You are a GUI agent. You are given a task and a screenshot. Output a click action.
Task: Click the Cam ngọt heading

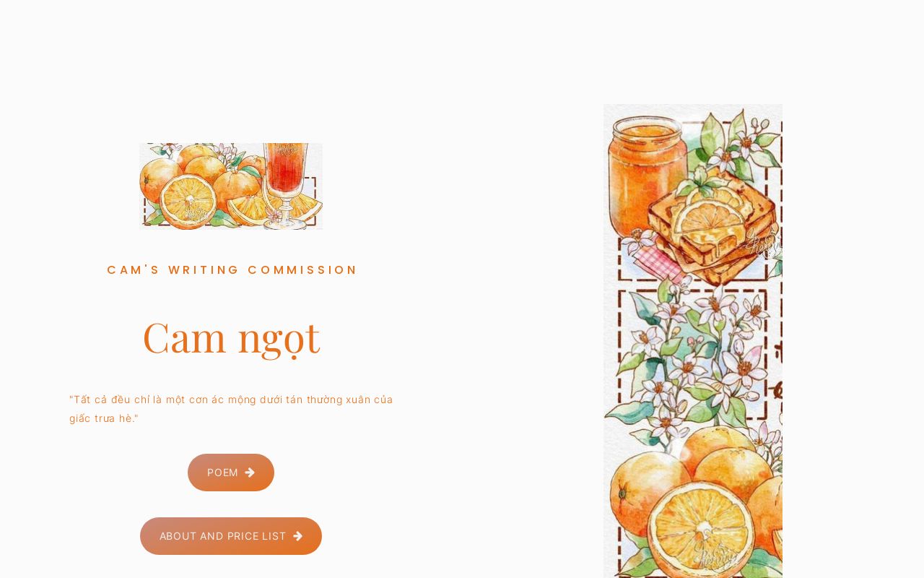pos(231,337)
